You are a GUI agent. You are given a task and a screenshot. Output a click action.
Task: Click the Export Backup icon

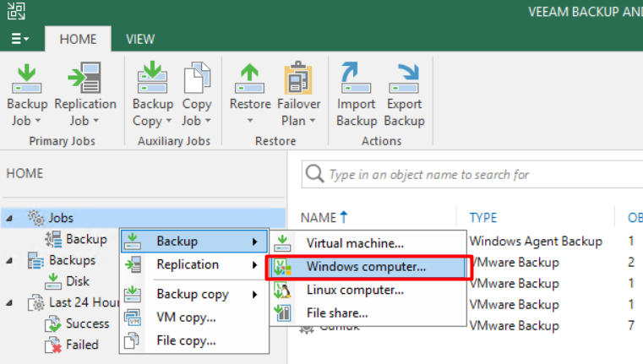[404, 93]
